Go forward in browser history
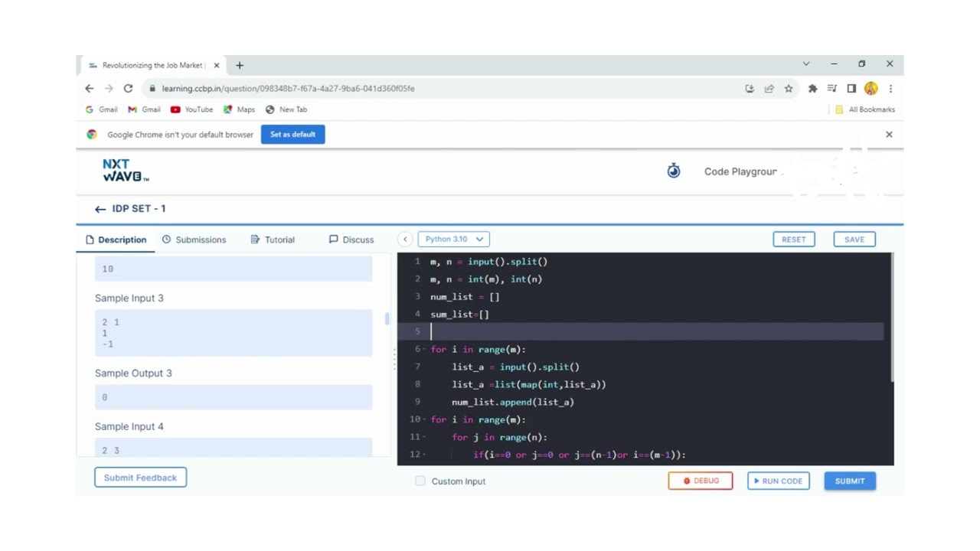The height and width of the screenshot is (551, 980). [x=109, y=88]
